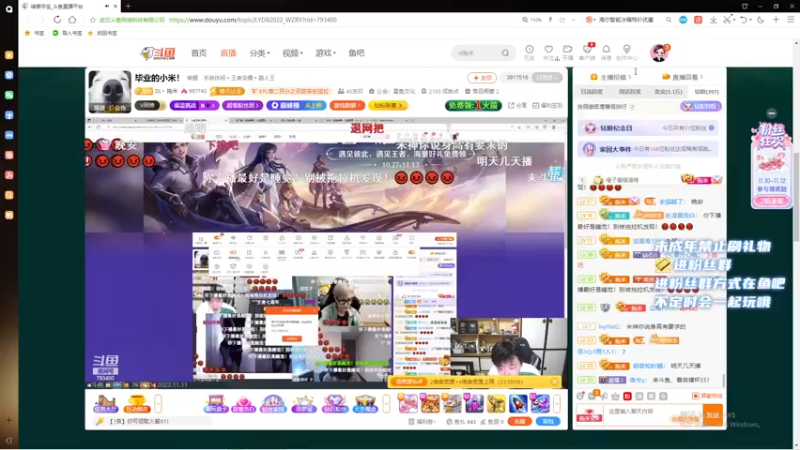Send the rocket gift
This screenshot has height=450, width=800.
point(518,404)
